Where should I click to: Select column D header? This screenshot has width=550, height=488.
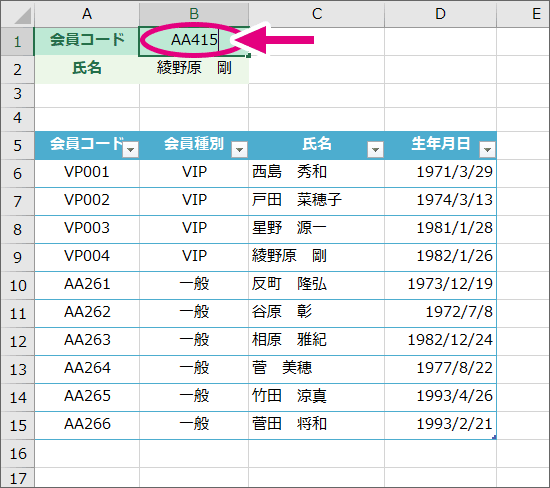(441, 14)
